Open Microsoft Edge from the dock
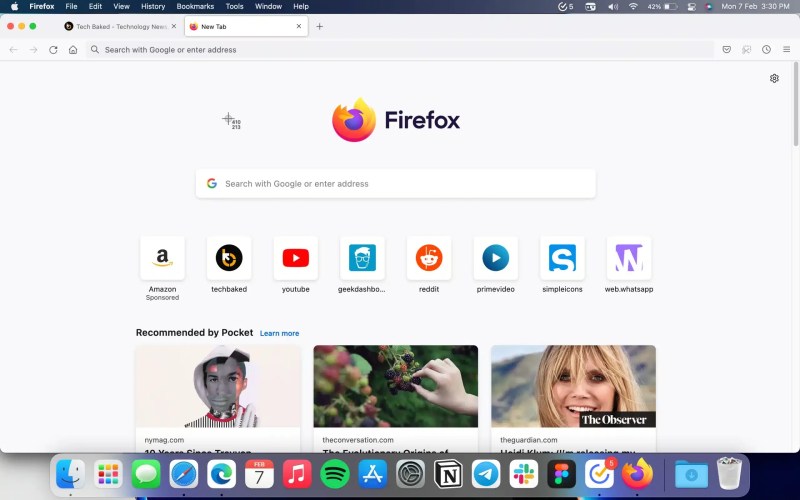Image resolution: width=800 pixels, height=500 pixels. point(221,474)
